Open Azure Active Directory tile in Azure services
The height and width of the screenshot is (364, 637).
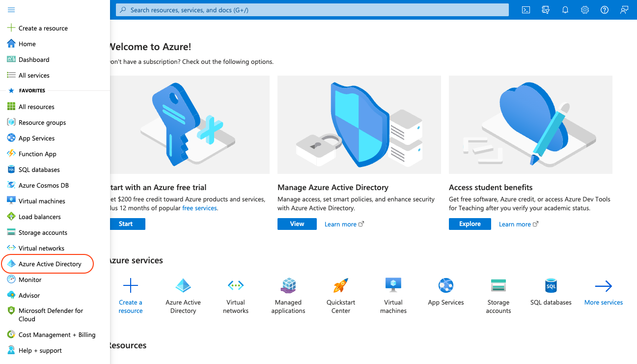point(183,296)
